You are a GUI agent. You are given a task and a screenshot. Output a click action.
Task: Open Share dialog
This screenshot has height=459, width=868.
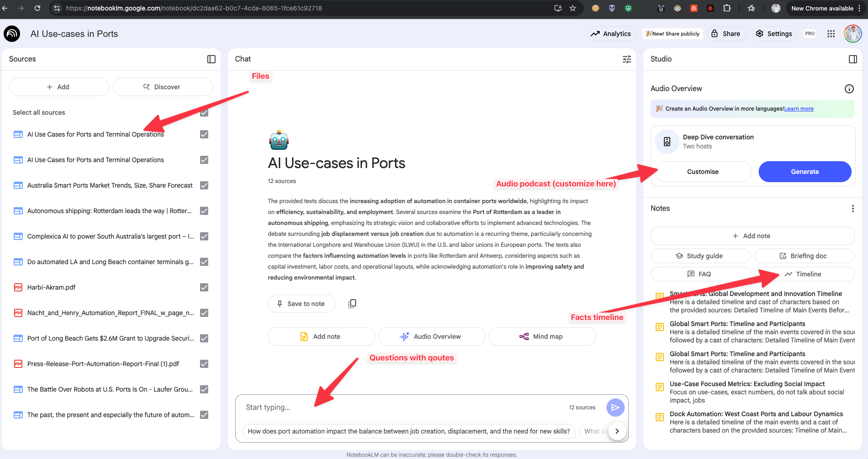click(x=726, y=34)
